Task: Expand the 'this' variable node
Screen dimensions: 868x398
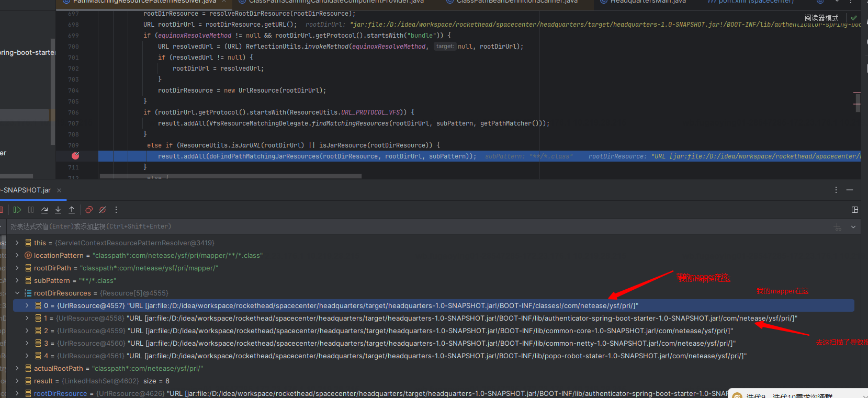Action: (x=17, y=243)
